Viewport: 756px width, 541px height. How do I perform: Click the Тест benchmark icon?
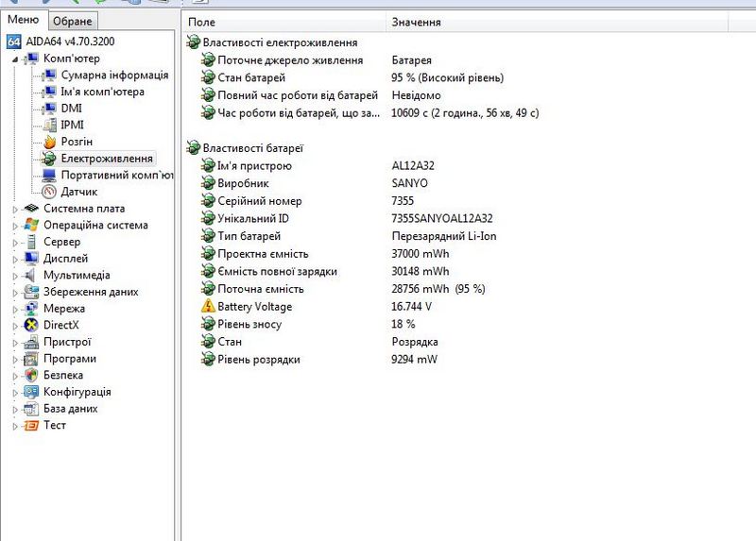pos(31,426)
